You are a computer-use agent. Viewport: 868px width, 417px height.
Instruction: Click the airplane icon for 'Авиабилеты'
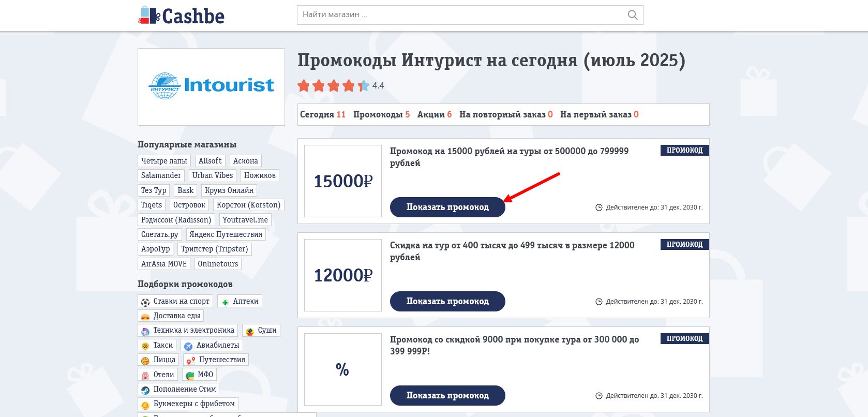point(188,346)
